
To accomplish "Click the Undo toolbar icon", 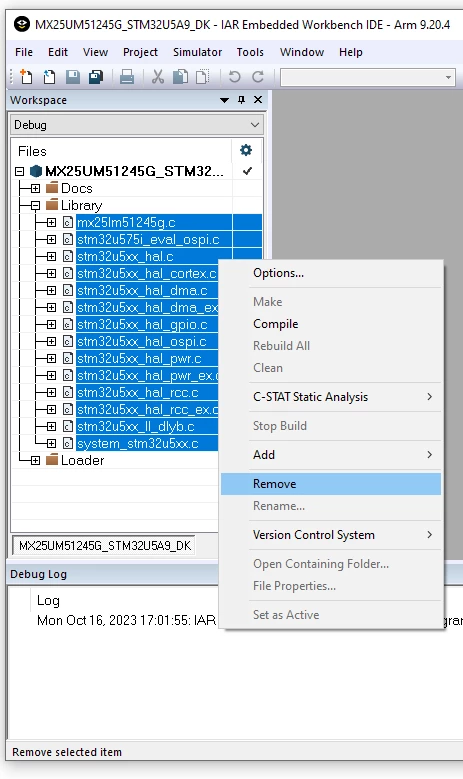I will click(234, 77).
